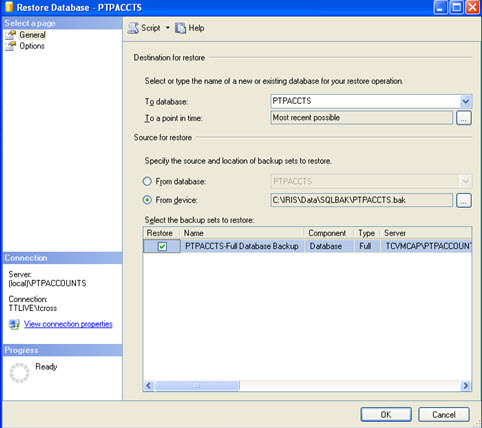Expand the To database dropdown
The width and height of the screenshot is (482, 428).
(466, 101)
